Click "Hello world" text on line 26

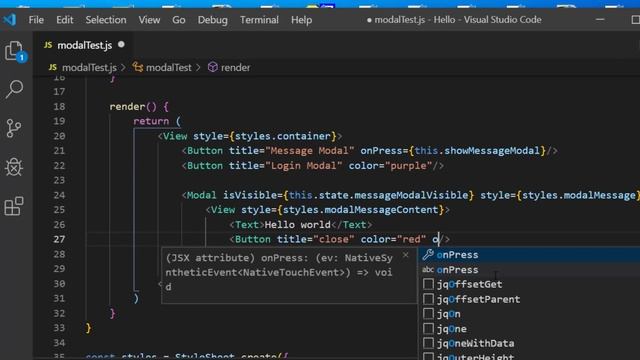pos(298,224)
